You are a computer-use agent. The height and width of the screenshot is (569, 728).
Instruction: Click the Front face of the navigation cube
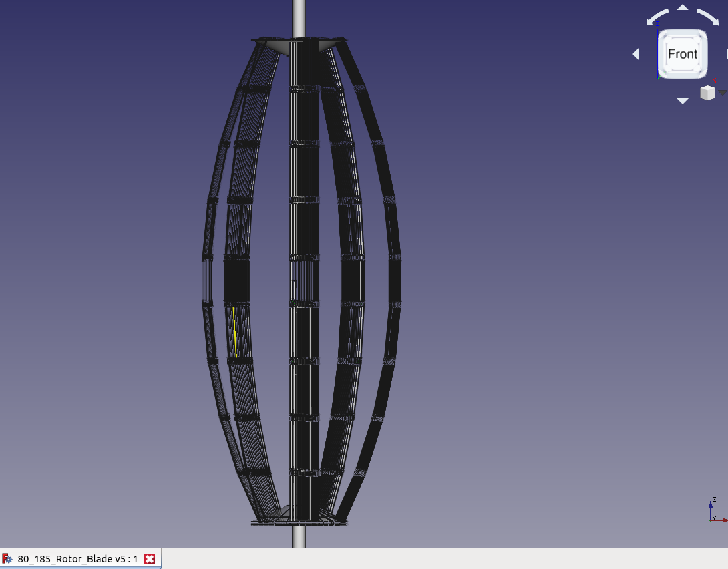tap(683, 53)
